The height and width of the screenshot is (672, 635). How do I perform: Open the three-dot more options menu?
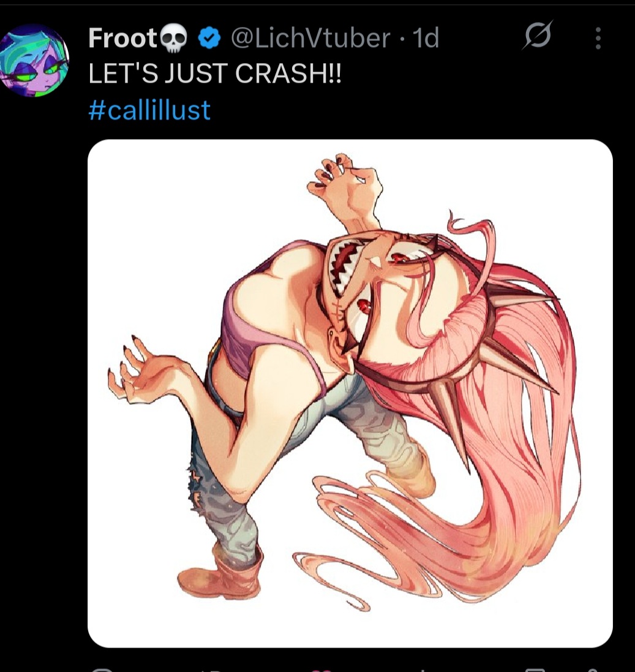598,39
